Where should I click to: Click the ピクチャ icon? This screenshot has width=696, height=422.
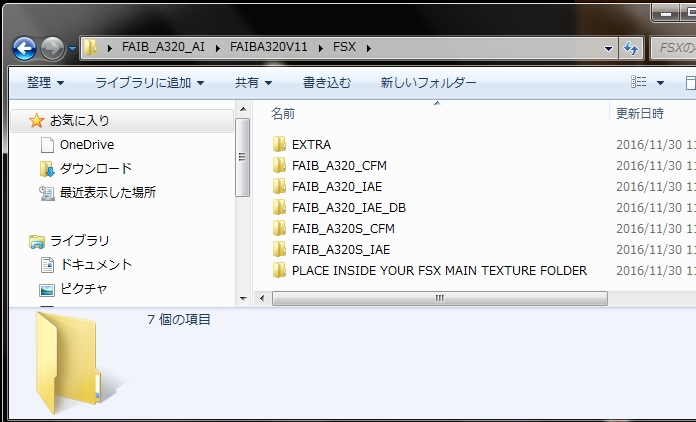(x=47, y=290)
